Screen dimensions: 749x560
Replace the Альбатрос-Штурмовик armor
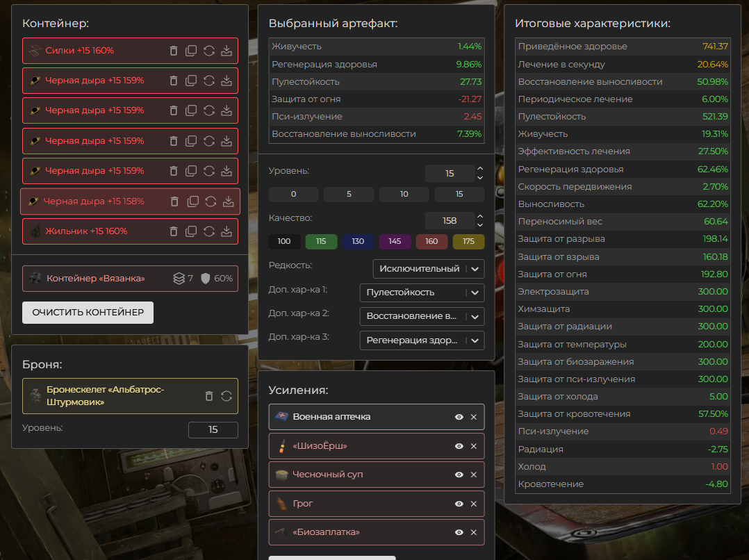227,396
